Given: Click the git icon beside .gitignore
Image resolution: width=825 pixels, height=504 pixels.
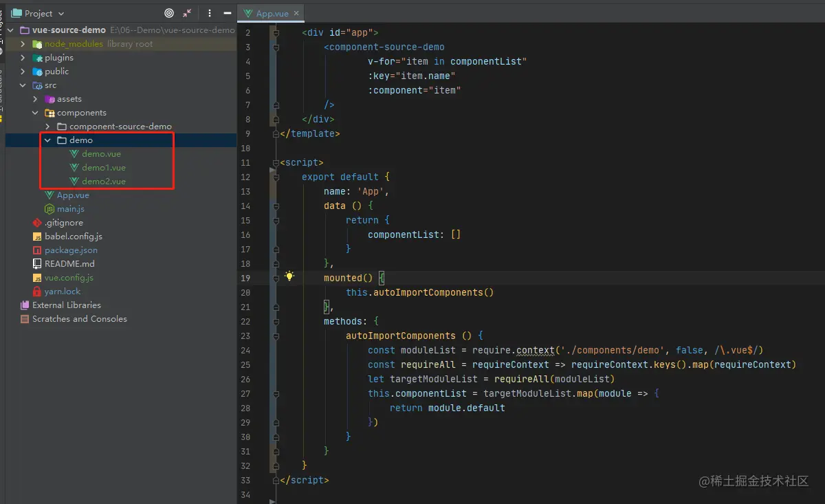Looking at the screenshot, I should click(37, 223).
